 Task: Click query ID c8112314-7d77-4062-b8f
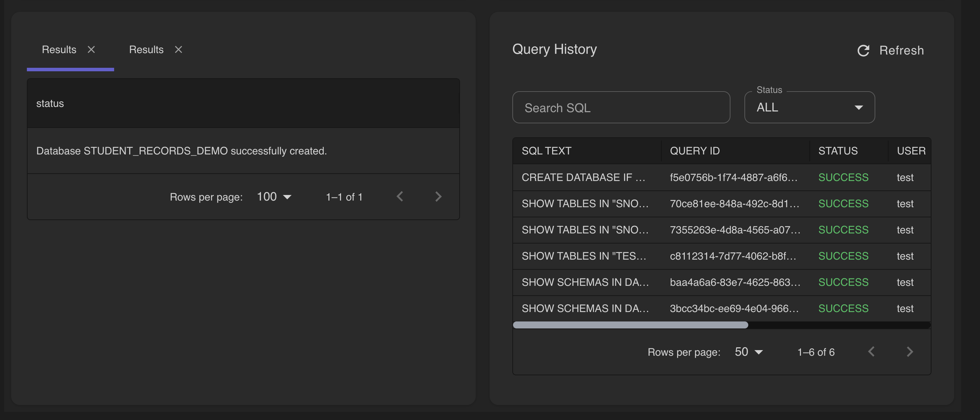coord(733,256)
